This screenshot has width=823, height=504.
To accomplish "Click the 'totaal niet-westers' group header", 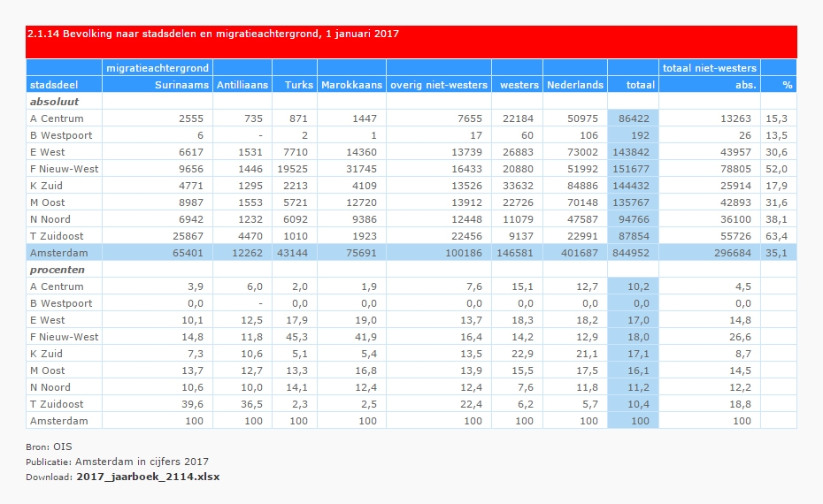I will pos(709,68).
